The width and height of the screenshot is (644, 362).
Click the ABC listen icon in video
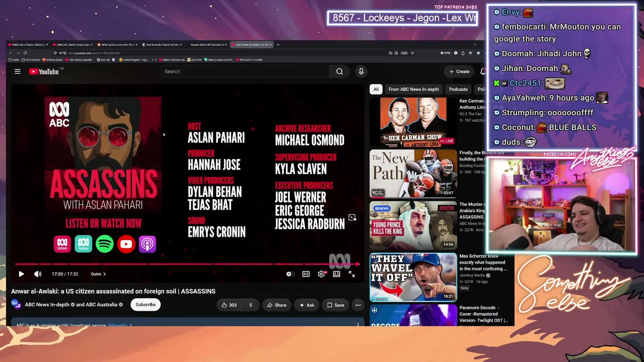pos(62,244)
